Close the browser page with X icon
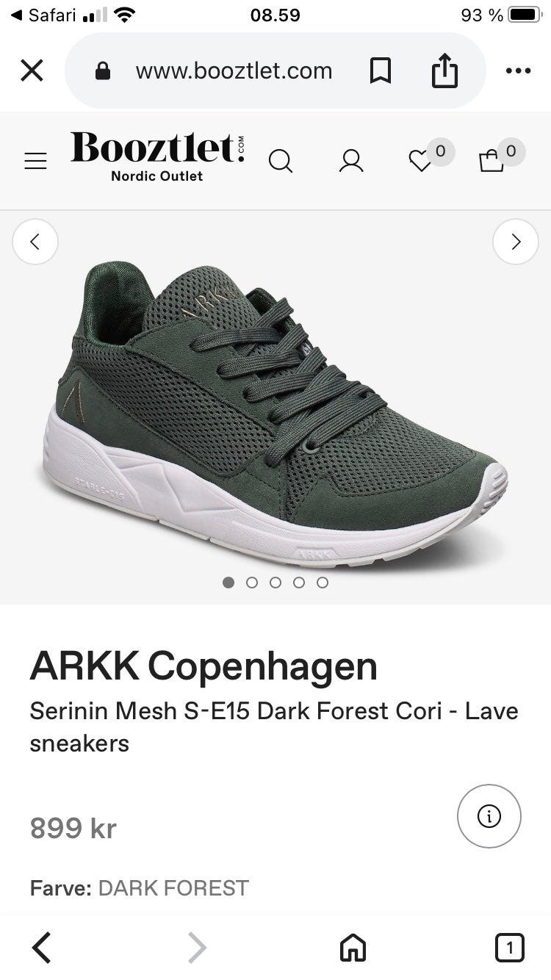Image resolution: width=551 pixels, height=980 pixels. pos(32,71)
